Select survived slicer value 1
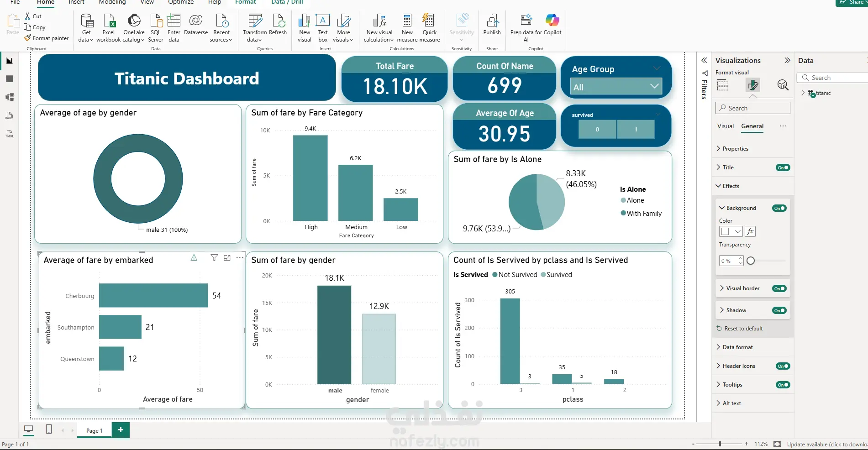This screenshot has height=450, width=868. (x=636, y=130)
